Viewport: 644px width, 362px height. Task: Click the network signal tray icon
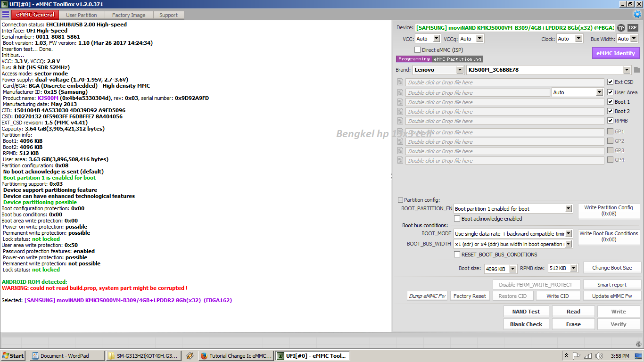(x=587, y=356)
